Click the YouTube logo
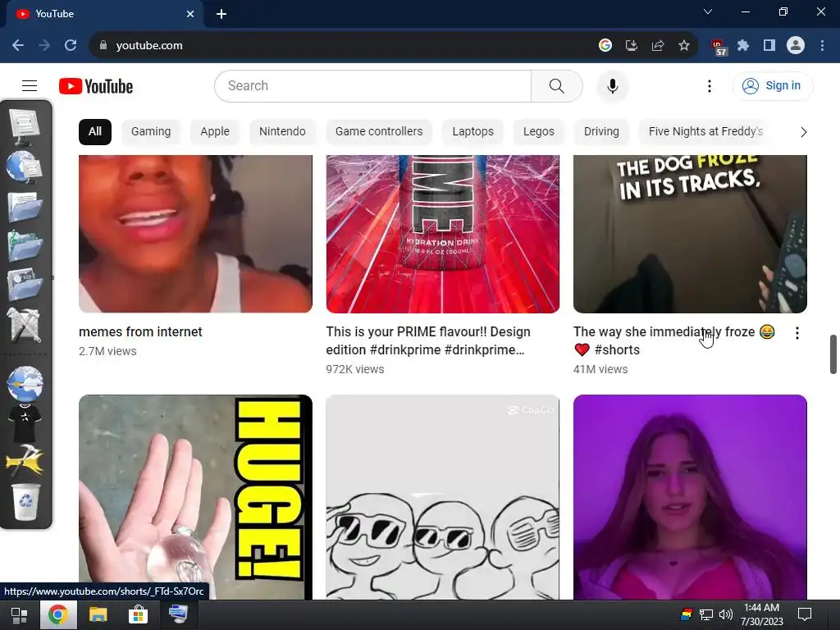Screen dimensions: 840x630 click(96, 86)
